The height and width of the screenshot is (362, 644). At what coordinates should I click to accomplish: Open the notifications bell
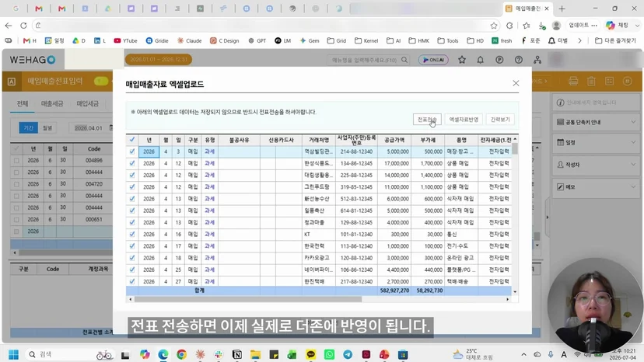480,60
